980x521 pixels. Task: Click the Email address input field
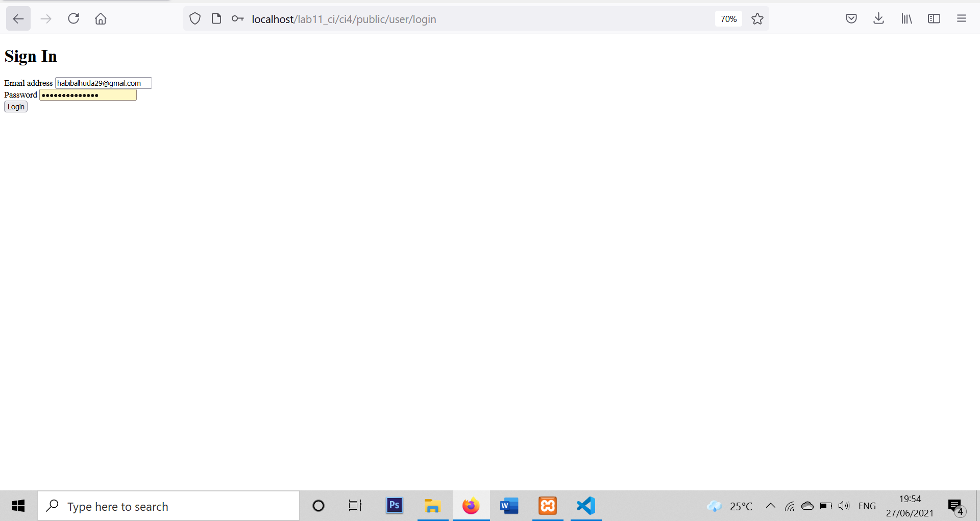103,83
